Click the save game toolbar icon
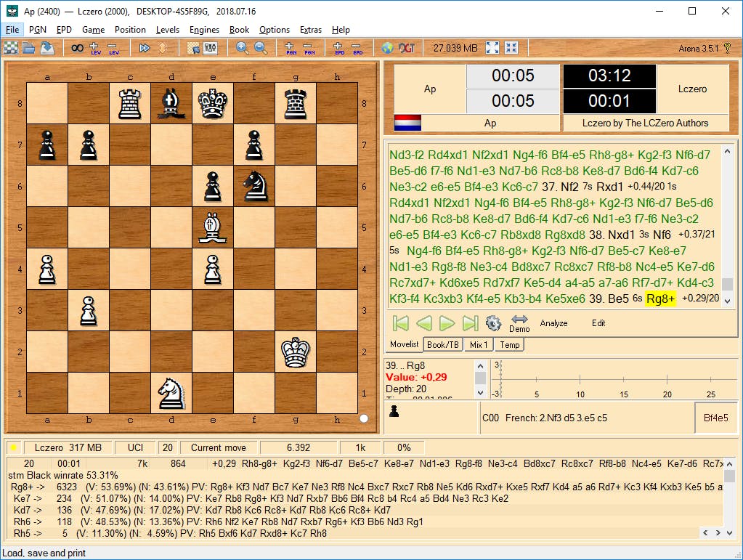 [46, 48]
